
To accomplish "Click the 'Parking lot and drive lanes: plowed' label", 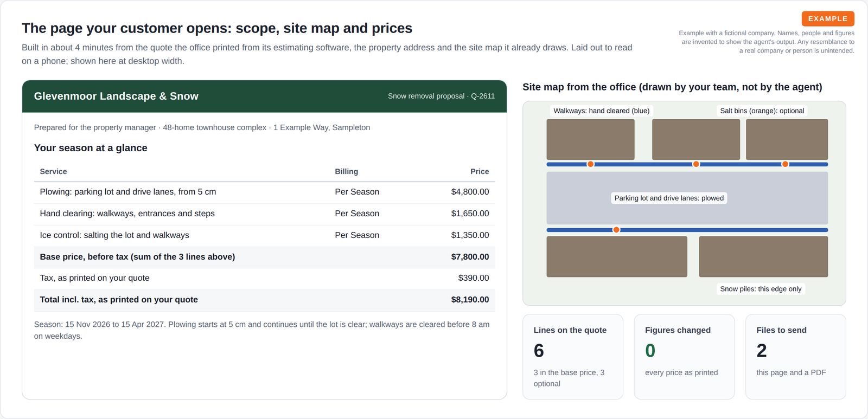I will [669, 198].
